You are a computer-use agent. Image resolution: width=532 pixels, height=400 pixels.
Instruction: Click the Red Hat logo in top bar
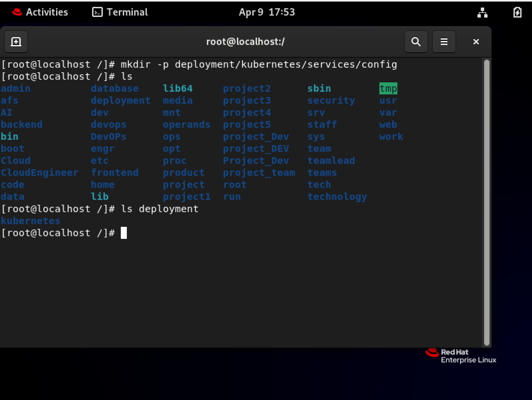17,12
